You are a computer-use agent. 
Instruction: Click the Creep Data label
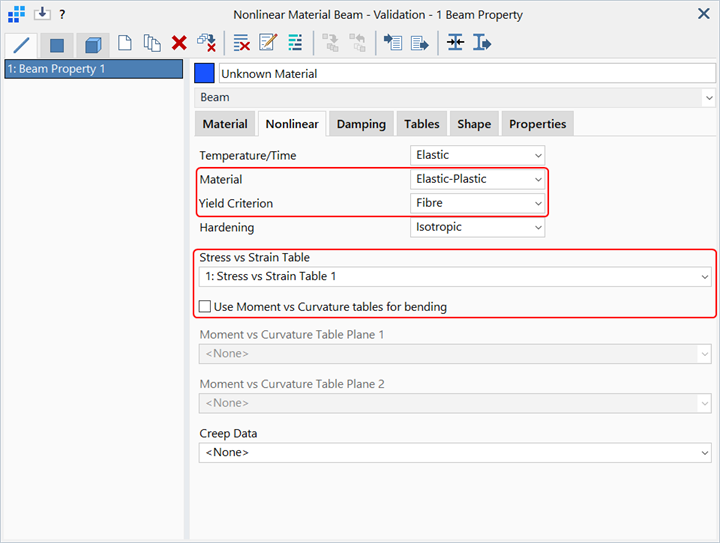click(228, 433)
